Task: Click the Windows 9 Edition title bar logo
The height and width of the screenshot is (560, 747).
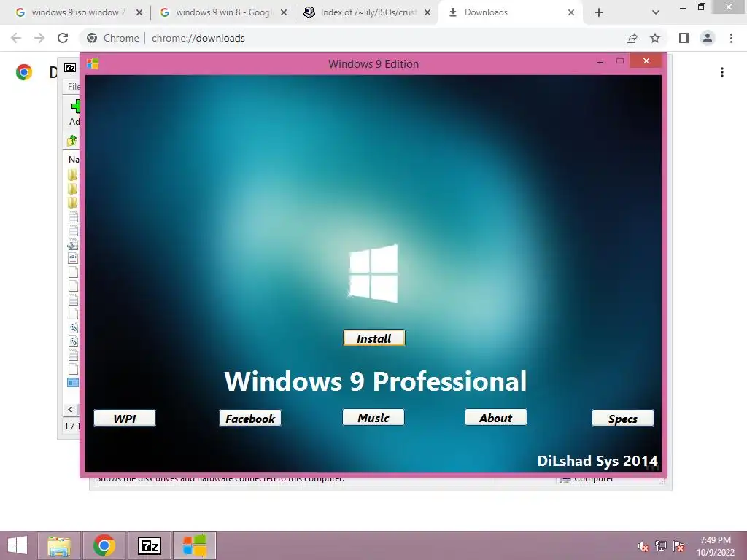Action: [x=93, y=63]
